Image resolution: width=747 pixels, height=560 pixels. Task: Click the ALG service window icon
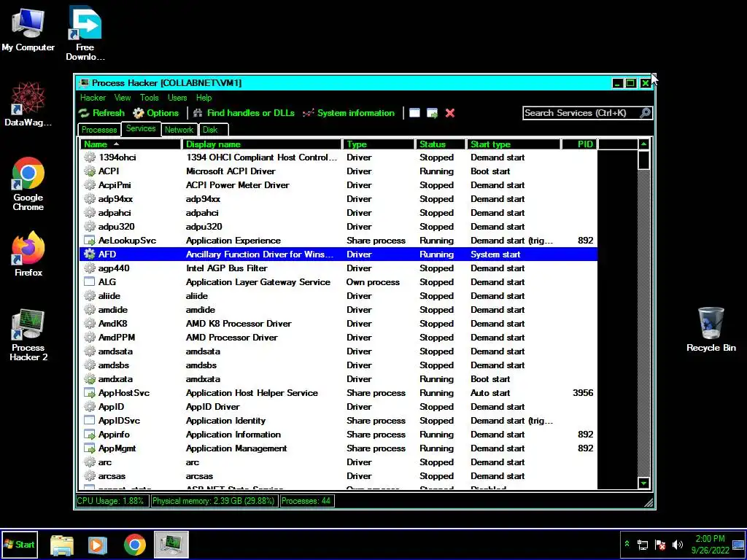[90, 282]
